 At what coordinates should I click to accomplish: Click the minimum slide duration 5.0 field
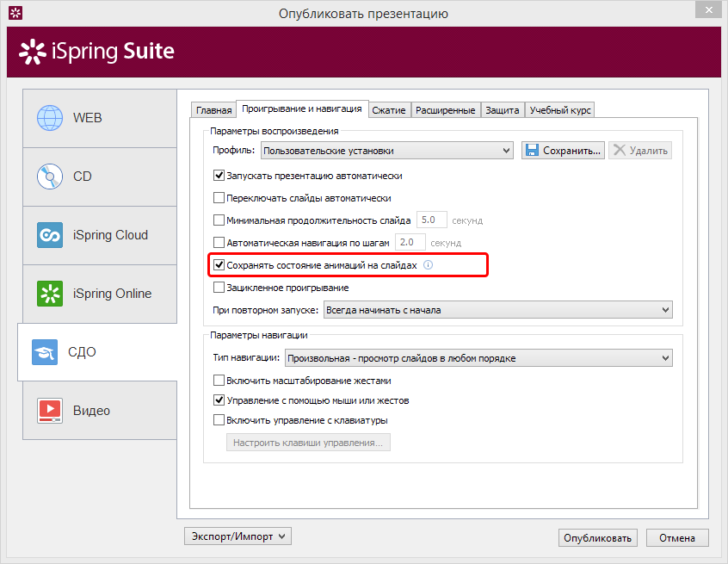pyautogui.click(x=432, y=220)
